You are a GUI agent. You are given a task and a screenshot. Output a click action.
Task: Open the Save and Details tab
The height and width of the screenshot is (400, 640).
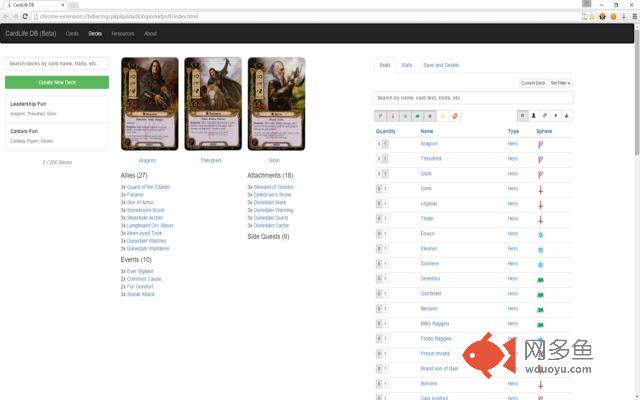[441, 65]
